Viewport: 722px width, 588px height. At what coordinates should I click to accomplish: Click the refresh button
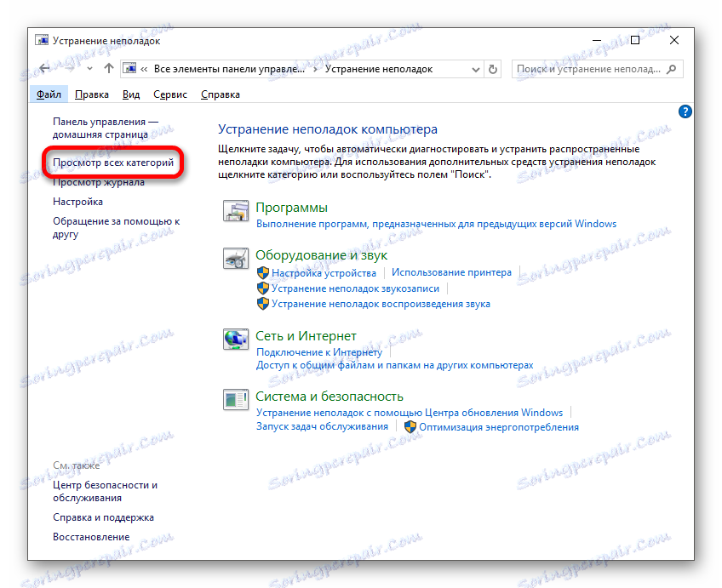pos(493,70)
